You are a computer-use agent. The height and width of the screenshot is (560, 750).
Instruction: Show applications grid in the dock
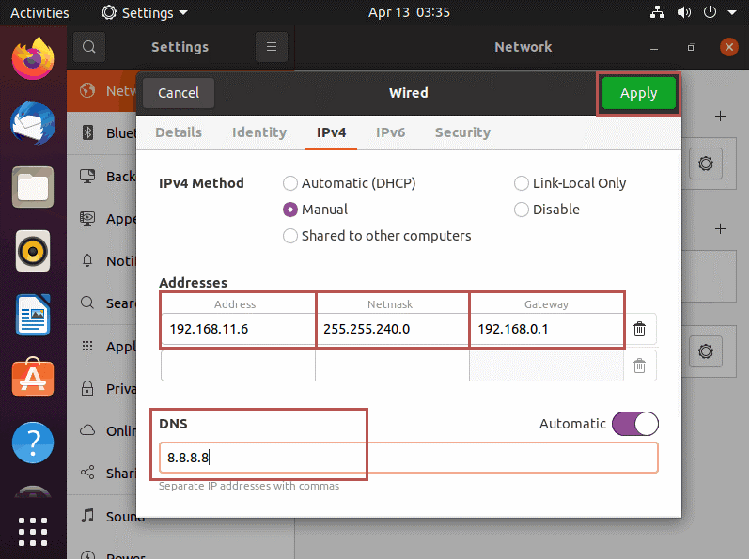point(33,532)
